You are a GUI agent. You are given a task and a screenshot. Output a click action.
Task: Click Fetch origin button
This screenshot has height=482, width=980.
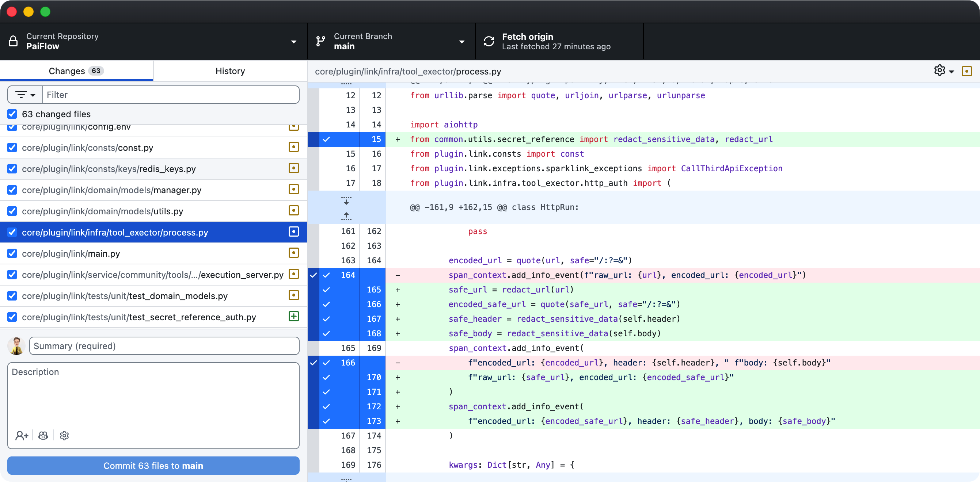(x=559, y=41)
